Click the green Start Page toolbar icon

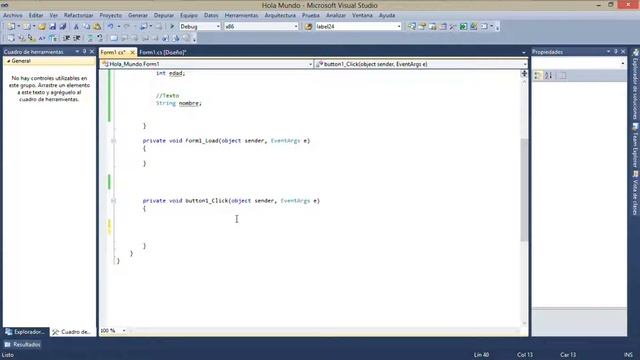tap(463, 27)
